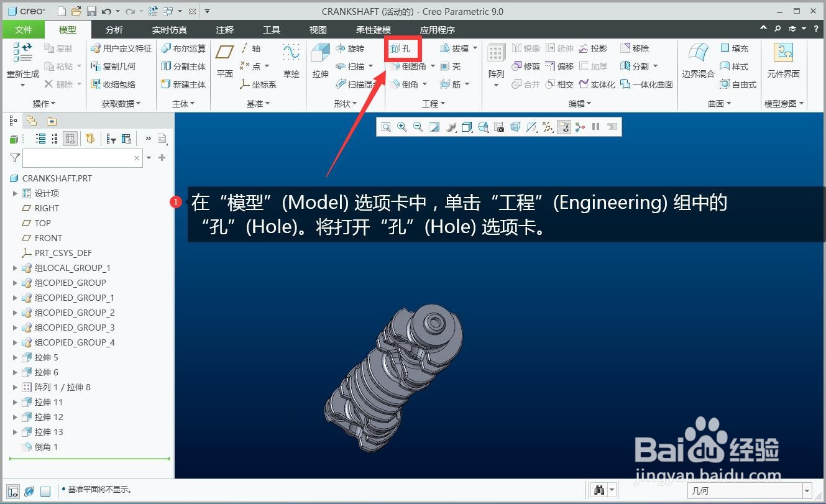Switch to the 柔性建模 tab
This screenshot has height=504, width=826.
click(x=374, y=30)
